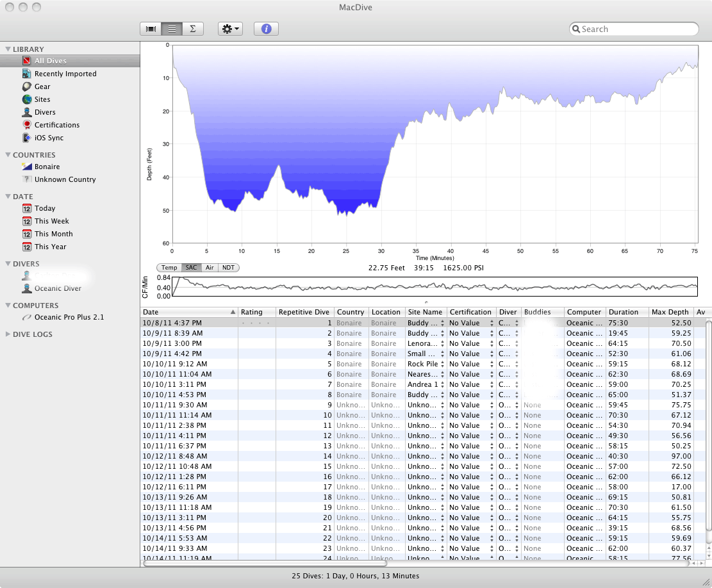Switch to the statistics sigma view
712x588 pixels.
(192, 29)
